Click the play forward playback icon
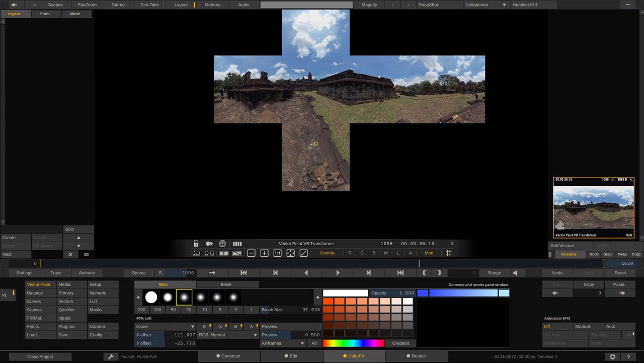 338,272
